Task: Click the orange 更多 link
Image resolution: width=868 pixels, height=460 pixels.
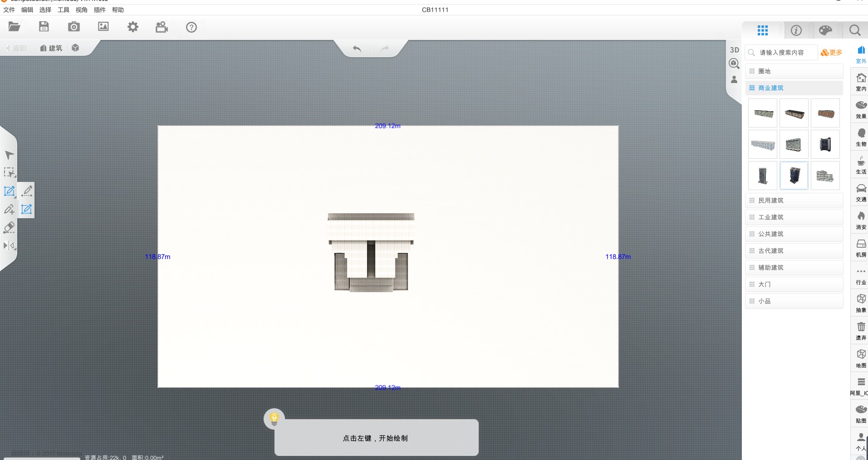Action: tap(832, 53)
